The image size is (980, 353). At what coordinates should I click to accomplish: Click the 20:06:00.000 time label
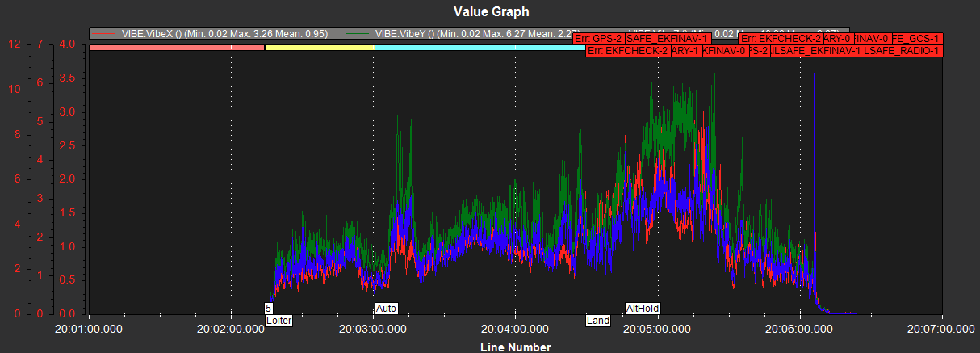pyautogui.click(x=800, y=330)
